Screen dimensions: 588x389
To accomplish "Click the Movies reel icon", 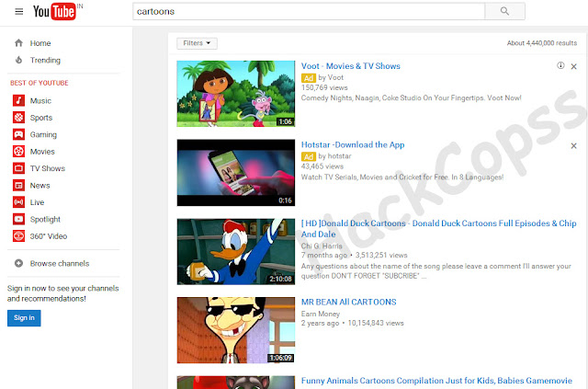I will 18,152.
